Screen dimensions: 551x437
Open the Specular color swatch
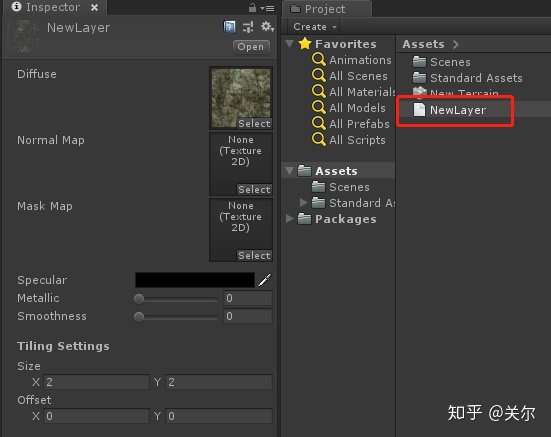click(x=195, y=280)
